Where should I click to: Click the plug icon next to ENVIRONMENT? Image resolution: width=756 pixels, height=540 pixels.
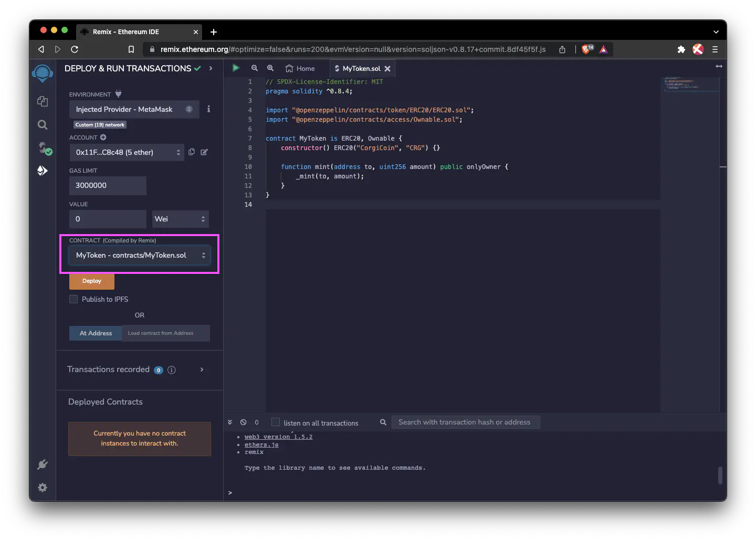tap(118, 94)
